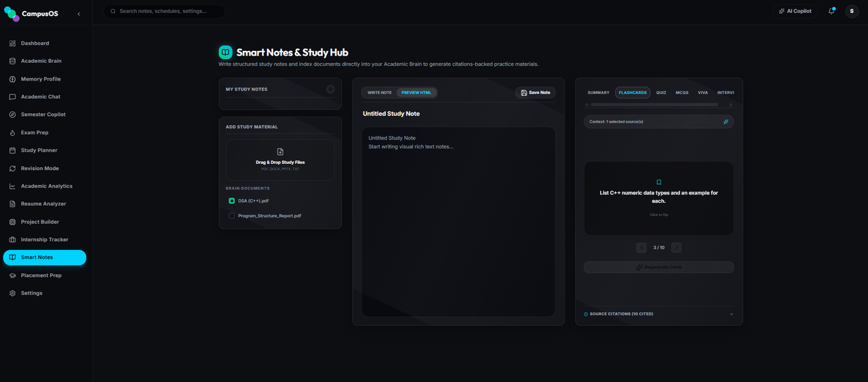Expand Source Citations section
Screen dimensions: 868x382
[x=658, y=314]
